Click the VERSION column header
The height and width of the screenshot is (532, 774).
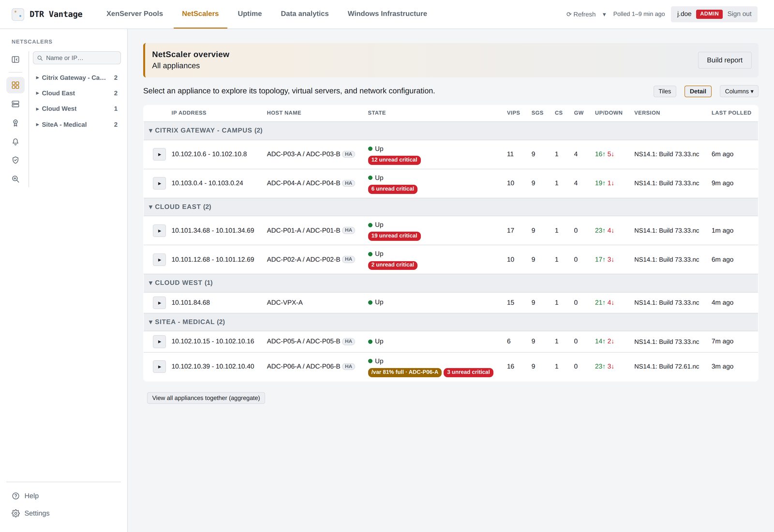click(x=647, y=113)
